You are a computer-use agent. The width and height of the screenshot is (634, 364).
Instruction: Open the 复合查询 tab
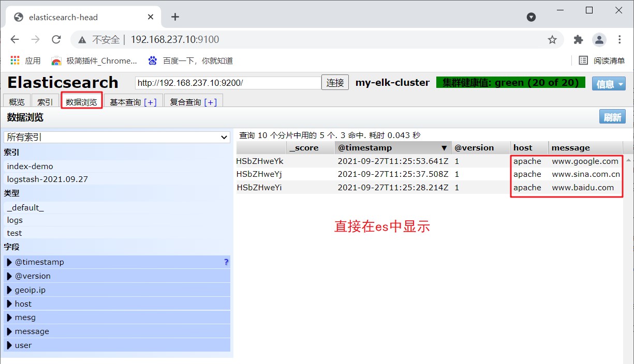186,102
